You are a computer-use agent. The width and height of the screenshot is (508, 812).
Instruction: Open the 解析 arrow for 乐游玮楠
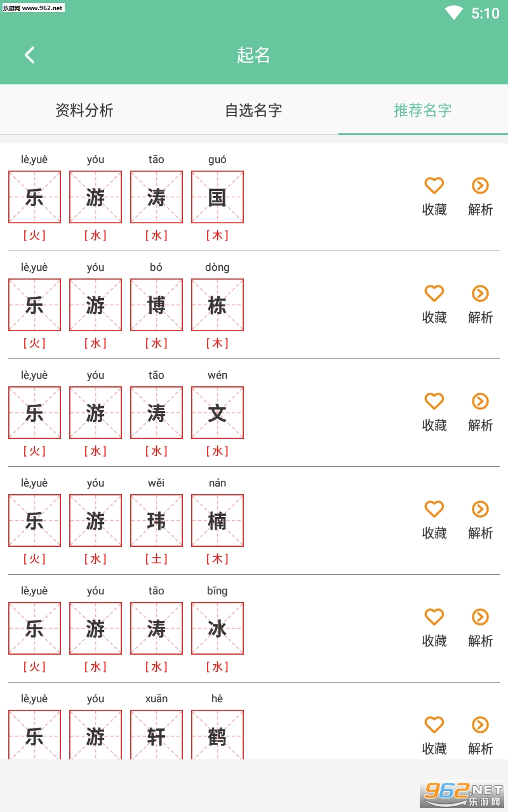coord(480,509)
